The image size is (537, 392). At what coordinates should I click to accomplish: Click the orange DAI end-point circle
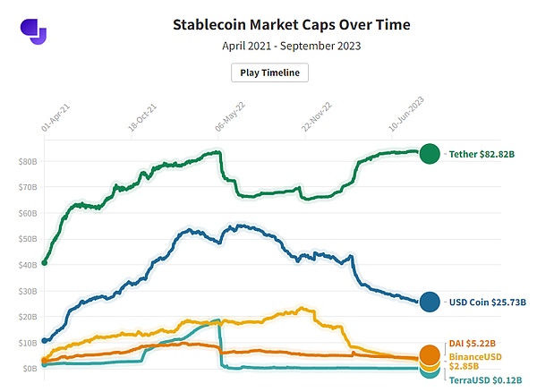[x=430, y=355]
